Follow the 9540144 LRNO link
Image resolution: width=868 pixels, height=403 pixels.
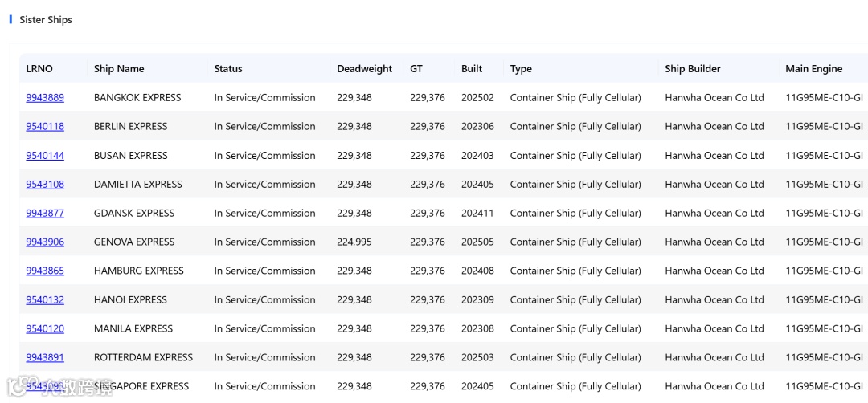coord(45,156)
